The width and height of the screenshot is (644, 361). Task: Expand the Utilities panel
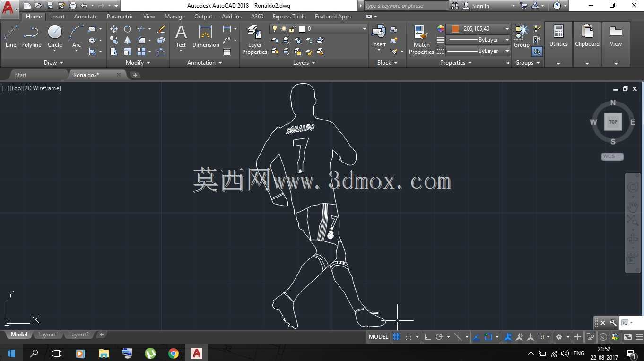(558, 63)
